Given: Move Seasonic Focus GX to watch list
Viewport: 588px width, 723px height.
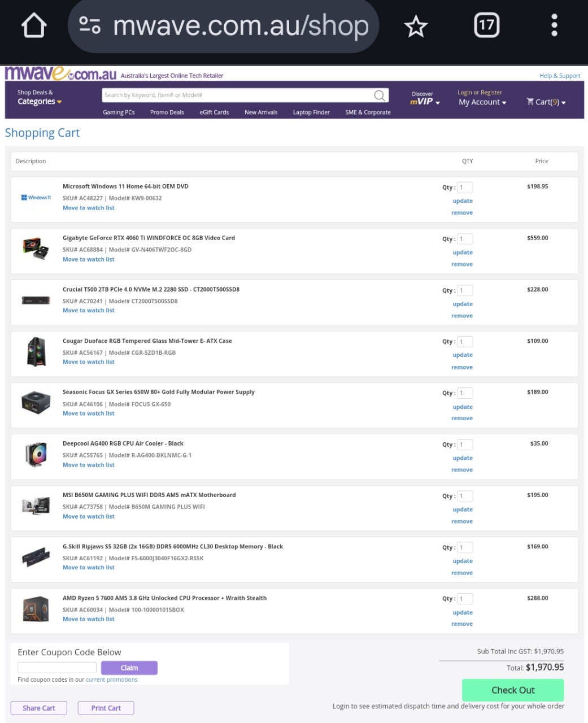Looking at the screenshot, I should pyautogui.click(x=89, y=413).
